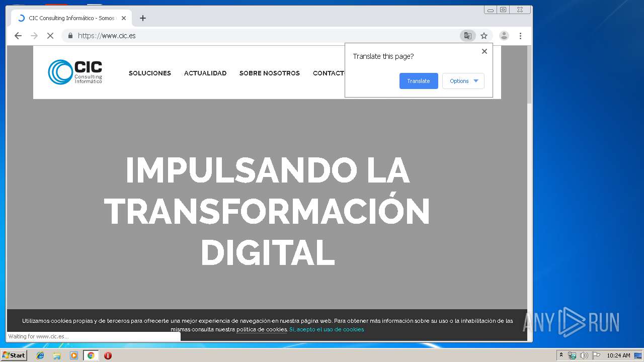The image size is (644, 362).
Task: Open the translate Options dropdown
Action: [463, 81]
